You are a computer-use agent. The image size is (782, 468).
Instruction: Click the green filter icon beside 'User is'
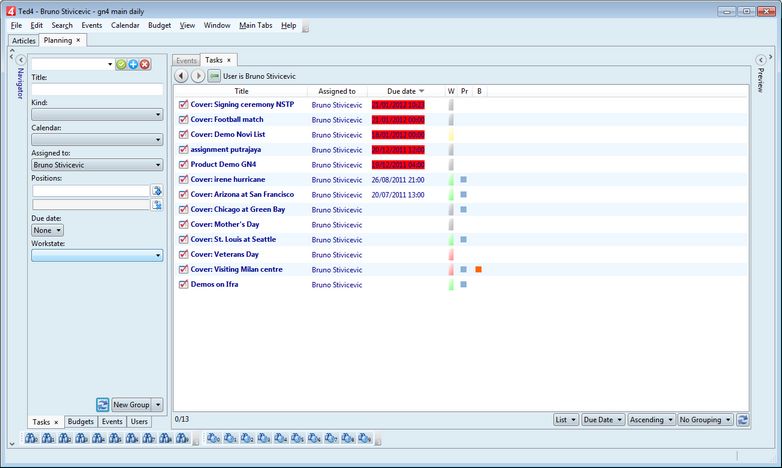(214, 76)
